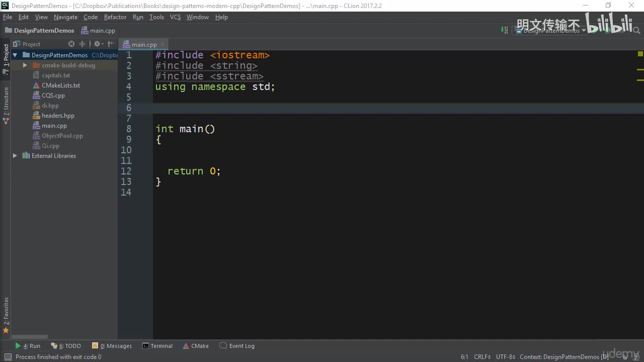
Task: Expand the External Libraries node
Action: tap(15, 156)
